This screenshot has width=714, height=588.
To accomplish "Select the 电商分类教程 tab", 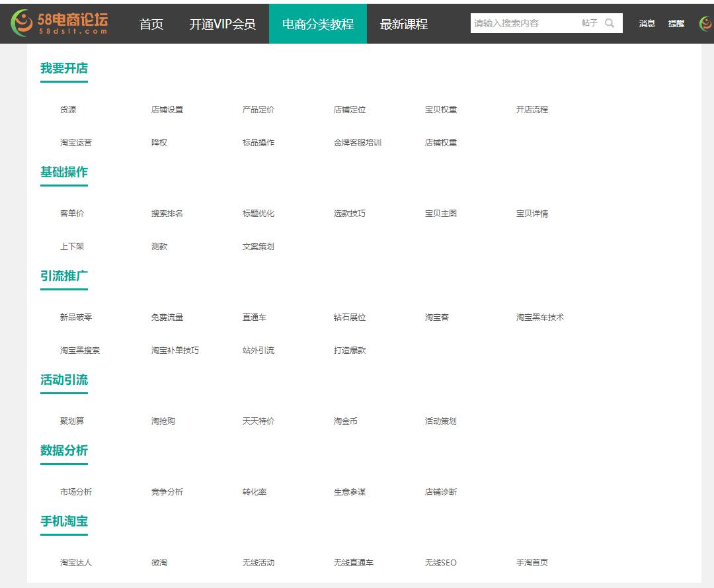I will tap(318, 24).
